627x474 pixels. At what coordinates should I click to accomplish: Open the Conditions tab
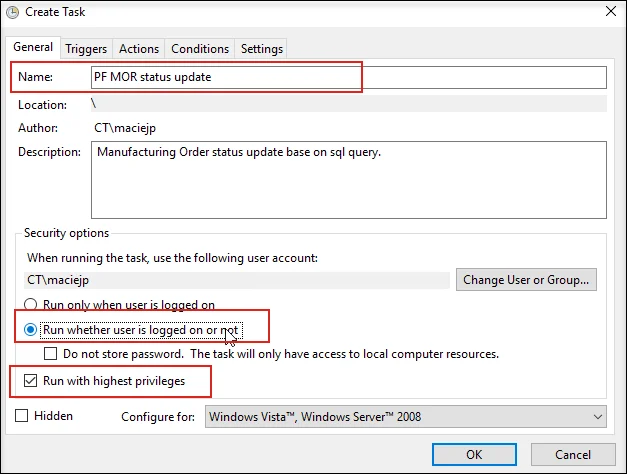[x=200, y=48]
